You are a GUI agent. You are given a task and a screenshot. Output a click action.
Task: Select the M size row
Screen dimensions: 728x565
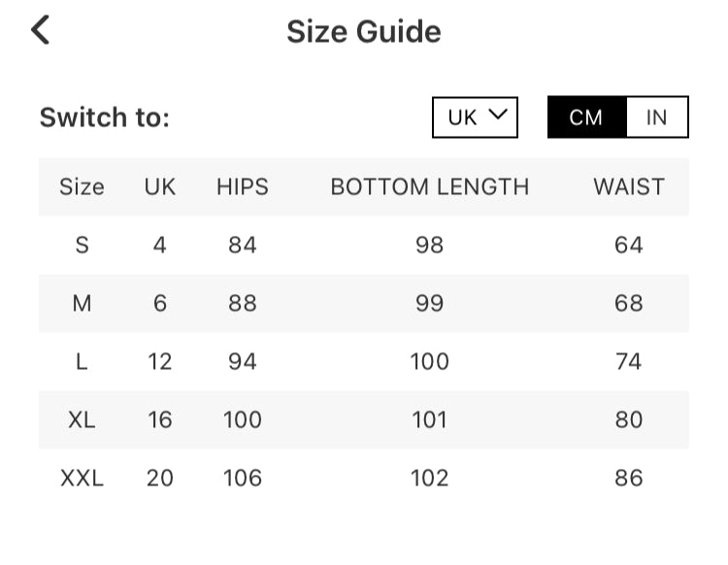tap(82, 303)
